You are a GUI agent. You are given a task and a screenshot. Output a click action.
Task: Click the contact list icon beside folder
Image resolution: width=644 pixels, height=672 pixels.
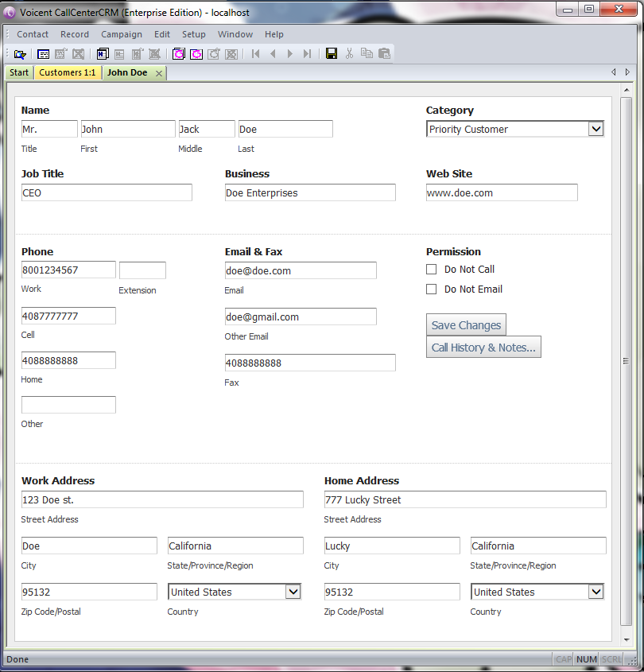pyautogui.click(x=43, y=54)
